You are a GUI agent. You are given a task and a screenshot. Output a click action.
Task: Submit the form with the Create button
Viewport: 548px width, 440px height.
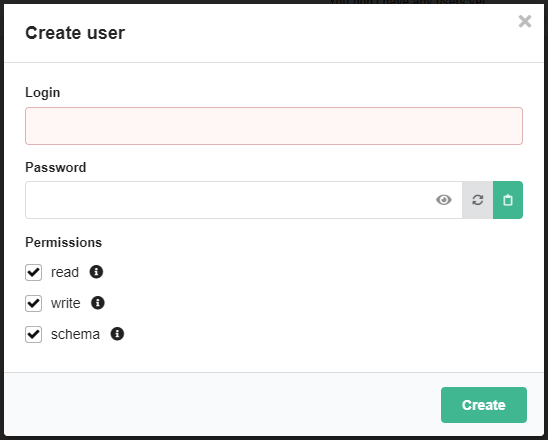coord(484,405)
